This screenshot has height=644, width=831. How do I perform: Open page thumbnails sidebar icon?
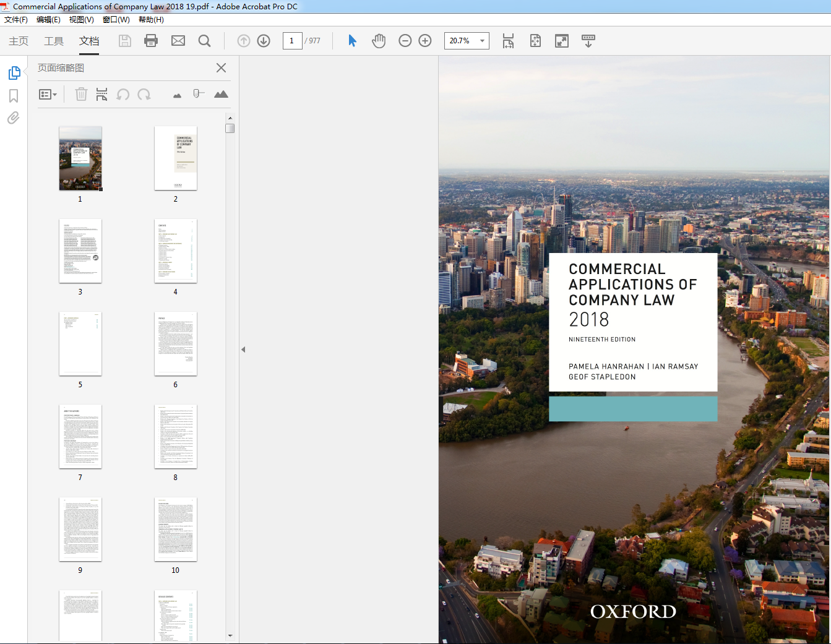coord(14,73)
